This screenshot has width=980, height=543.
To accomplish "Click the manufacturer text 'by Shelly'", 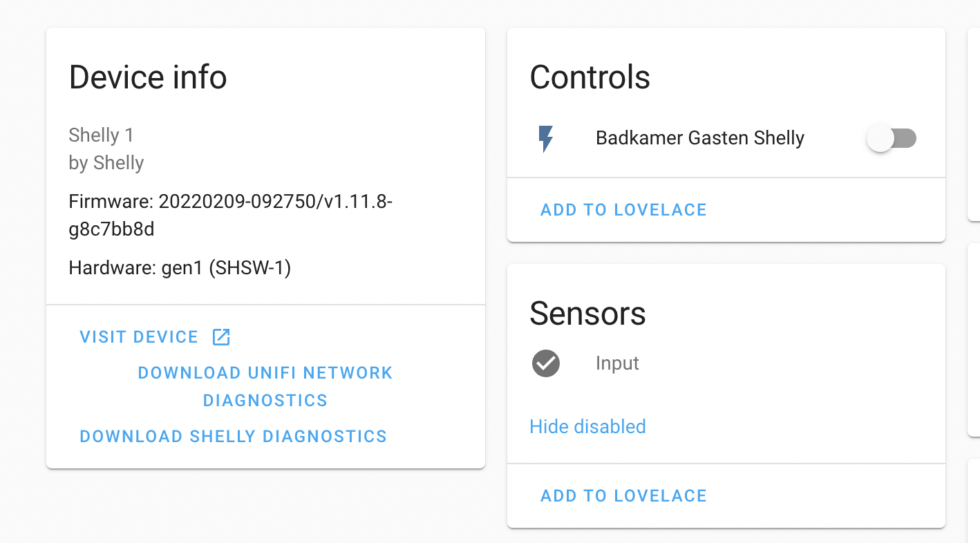I will [106, 163].
